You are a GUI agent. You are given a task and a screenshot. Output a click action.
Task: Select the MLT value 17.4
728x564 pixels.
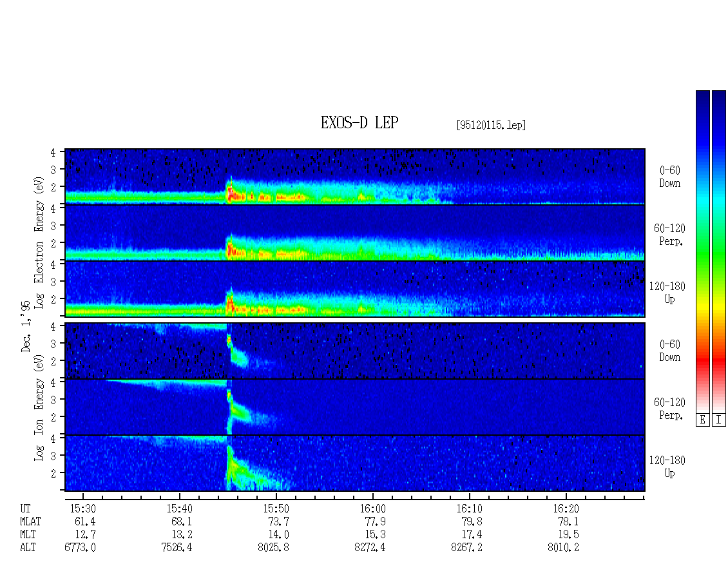(x=472, y=535)
